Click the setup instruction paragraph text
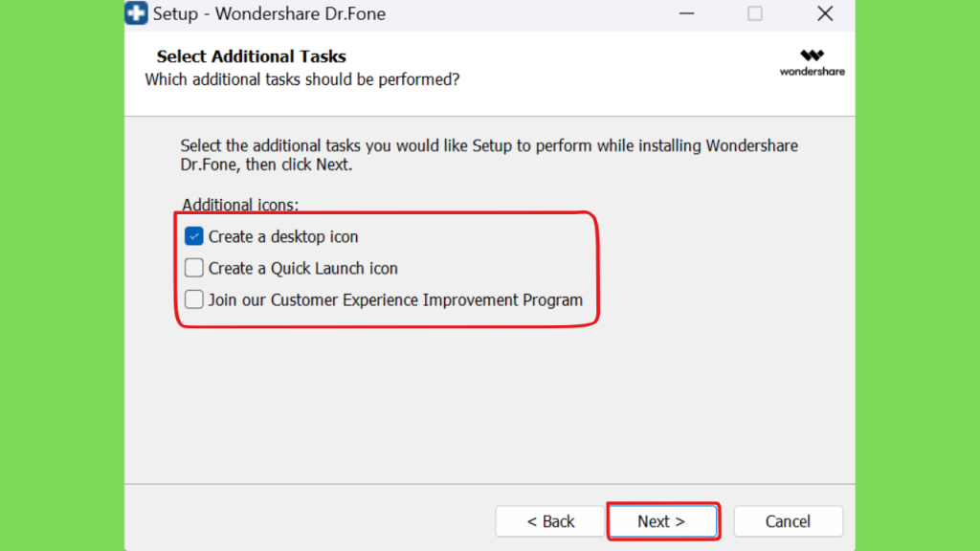 click(x=489, y=155)
